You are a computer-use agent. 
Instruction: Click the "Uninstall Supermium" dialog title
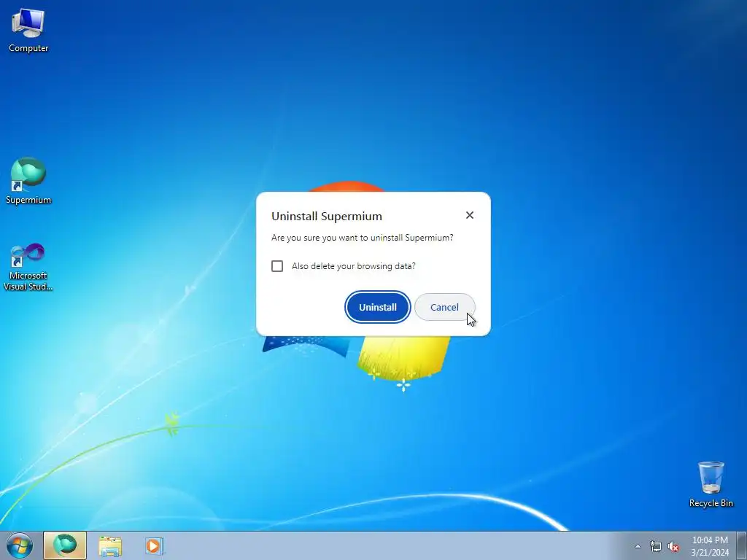click(327, 216)
